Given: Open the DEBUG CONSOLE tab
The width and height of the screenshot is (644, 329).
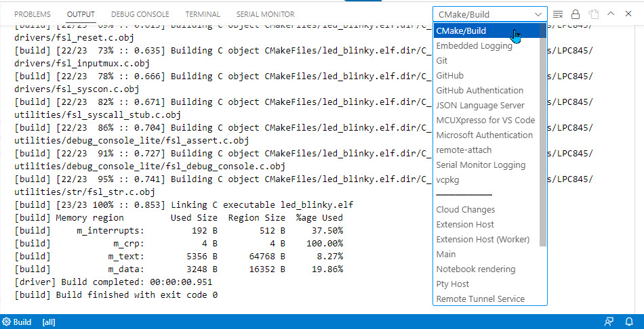Looking at the screenshot, I should [x=140, y=14].
